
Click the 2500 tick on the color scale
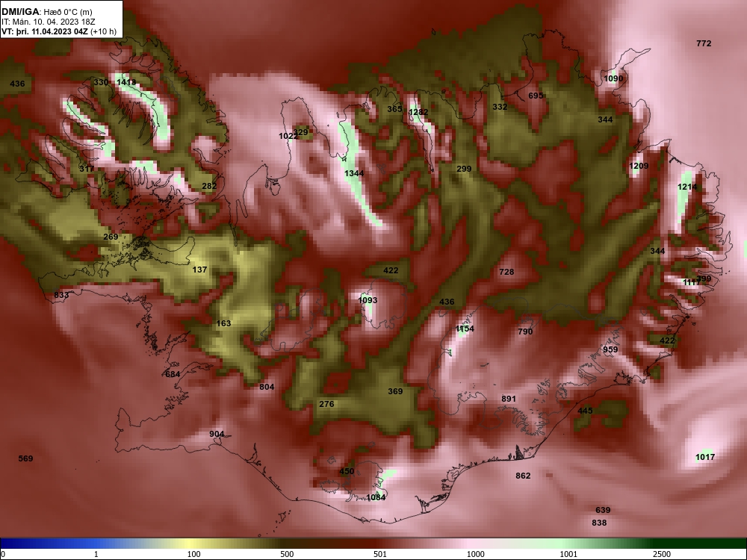(x=662, y=554)
